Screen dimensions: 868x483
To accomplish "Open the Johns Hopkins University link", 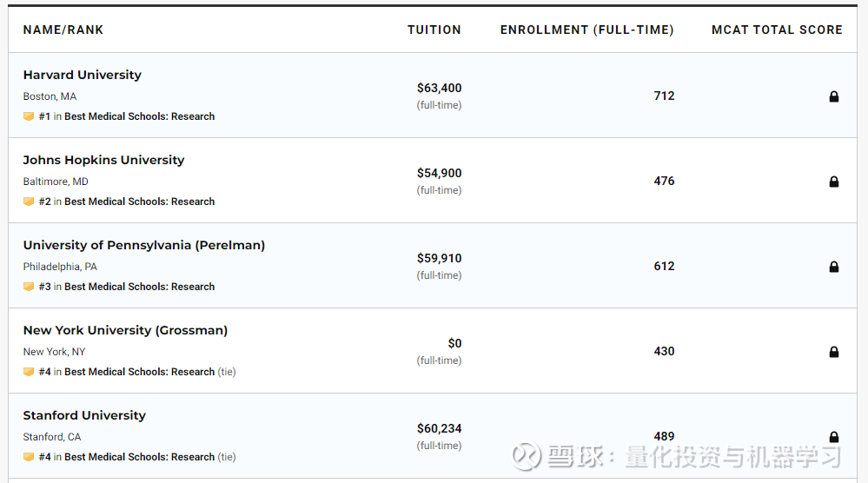I will click(103, 160).
